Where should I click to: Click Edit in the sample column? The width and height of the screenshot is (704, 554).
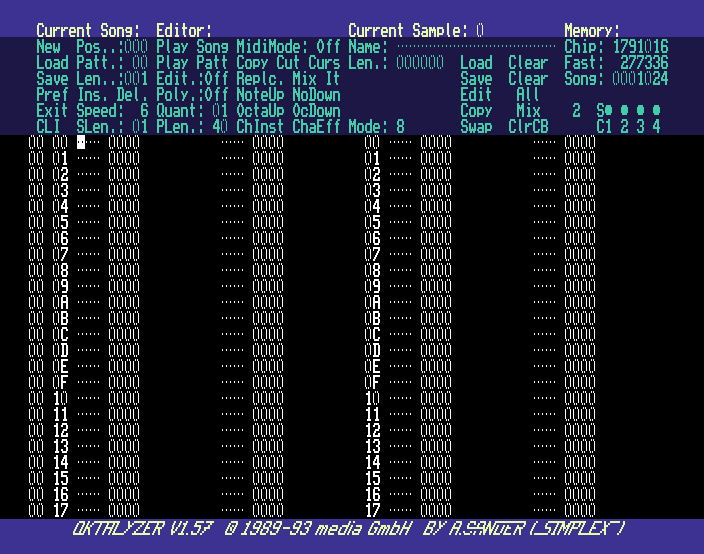476,95
